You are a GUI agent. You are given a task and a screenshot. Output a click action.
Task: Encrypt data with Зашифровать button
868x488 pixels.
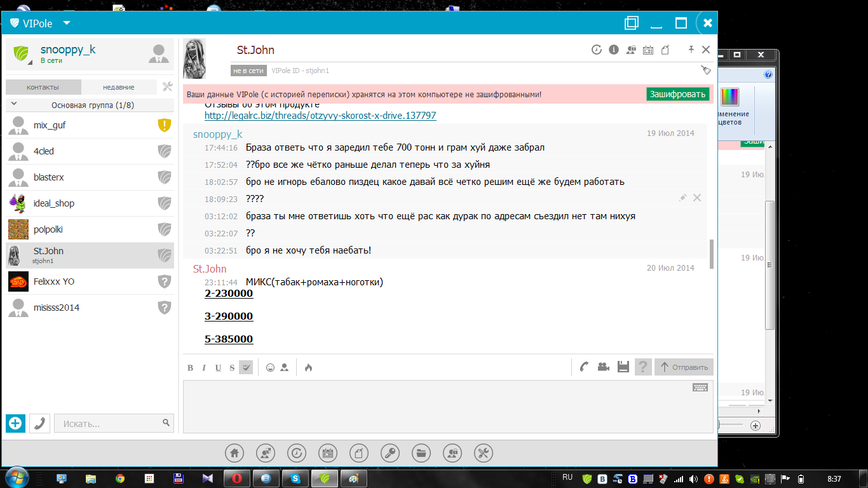tap(678, 94)
